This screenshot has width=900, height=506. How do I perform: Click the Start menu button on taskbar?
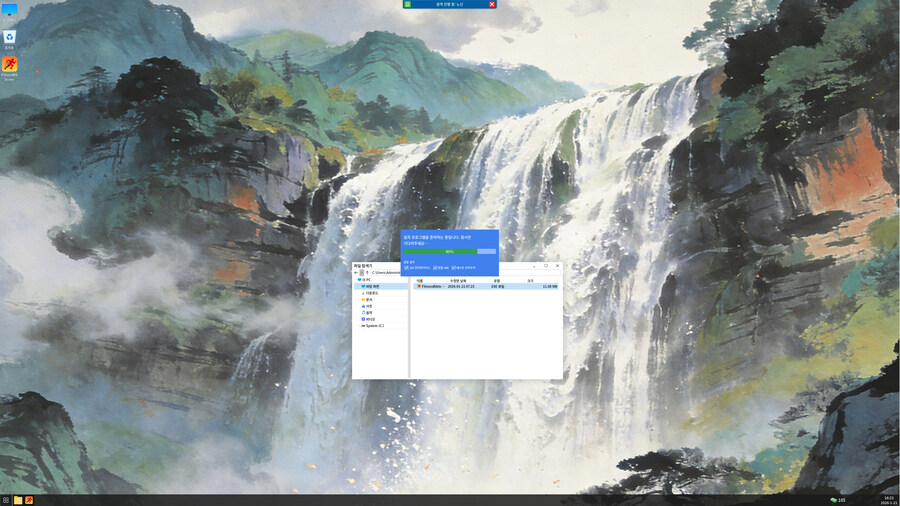[6, 499]
